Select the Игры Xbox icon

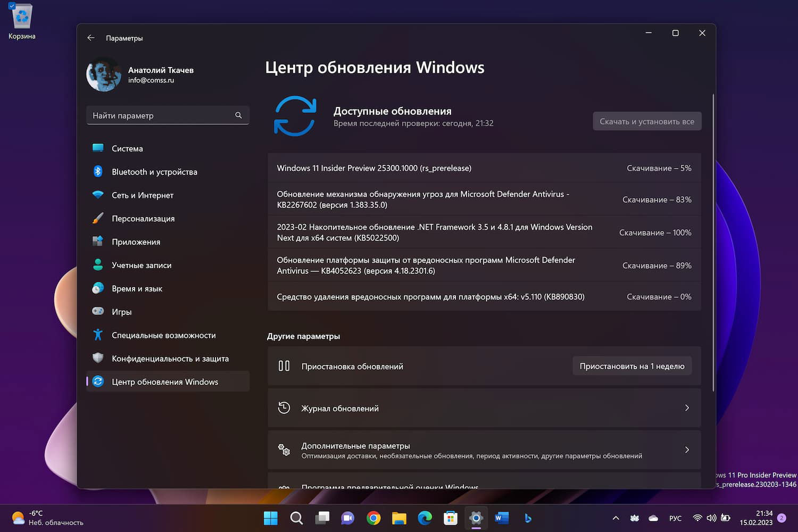[98, 311]
